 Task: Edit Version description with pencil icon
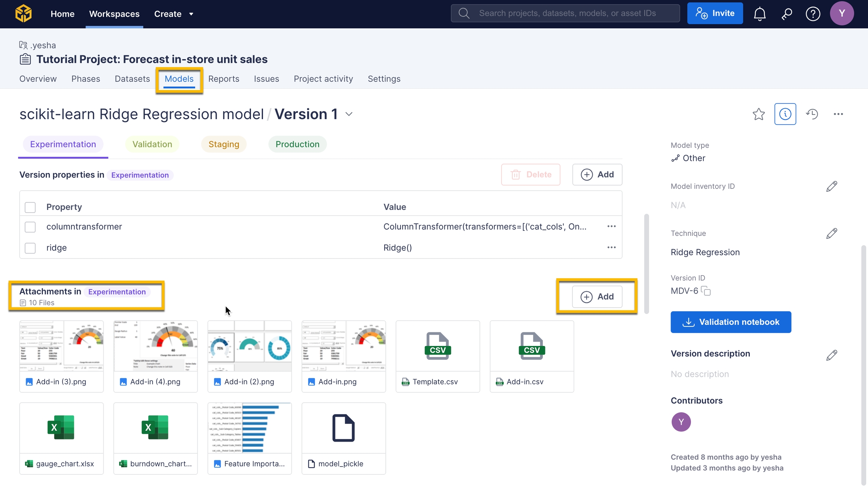831,355
